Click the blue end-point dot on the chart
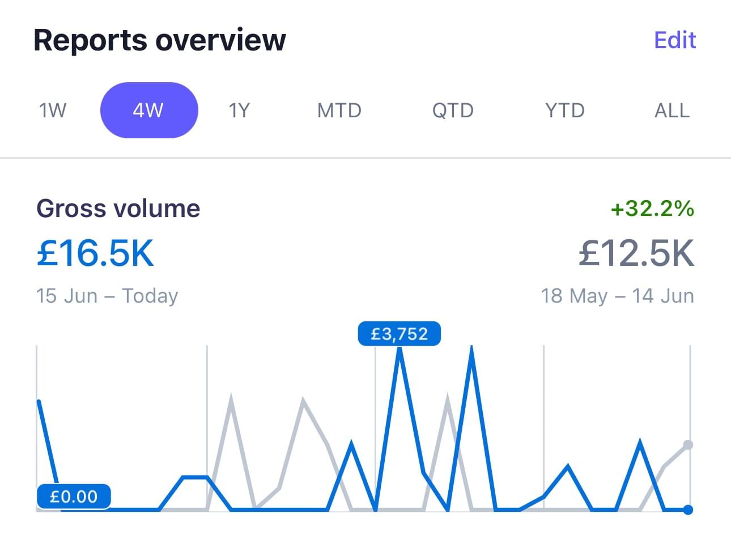731x560 pixels. coord(688,510)
